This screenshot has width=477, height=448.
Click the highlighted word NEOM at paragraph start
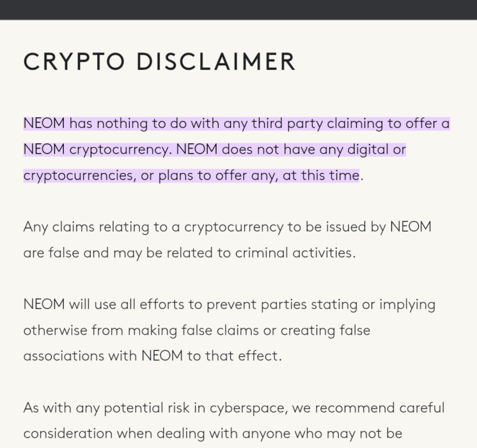(x=43, y=124)
